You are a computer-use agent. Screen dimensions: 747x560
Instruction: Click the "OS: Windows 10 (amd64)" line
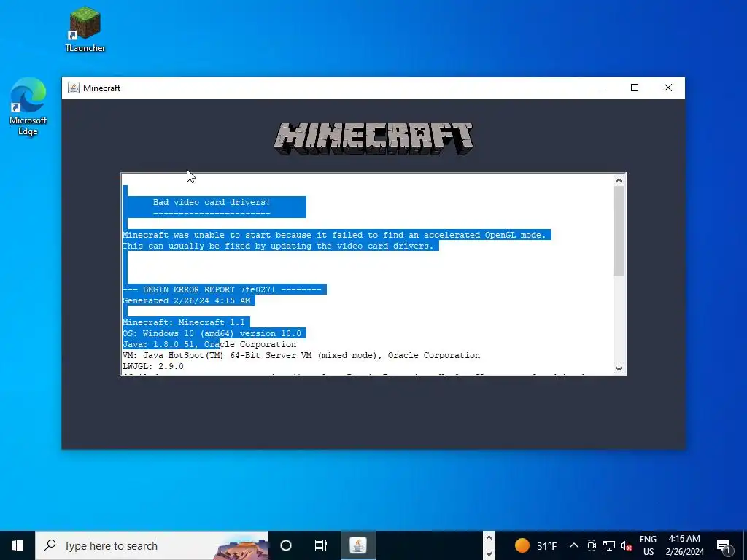212,333
